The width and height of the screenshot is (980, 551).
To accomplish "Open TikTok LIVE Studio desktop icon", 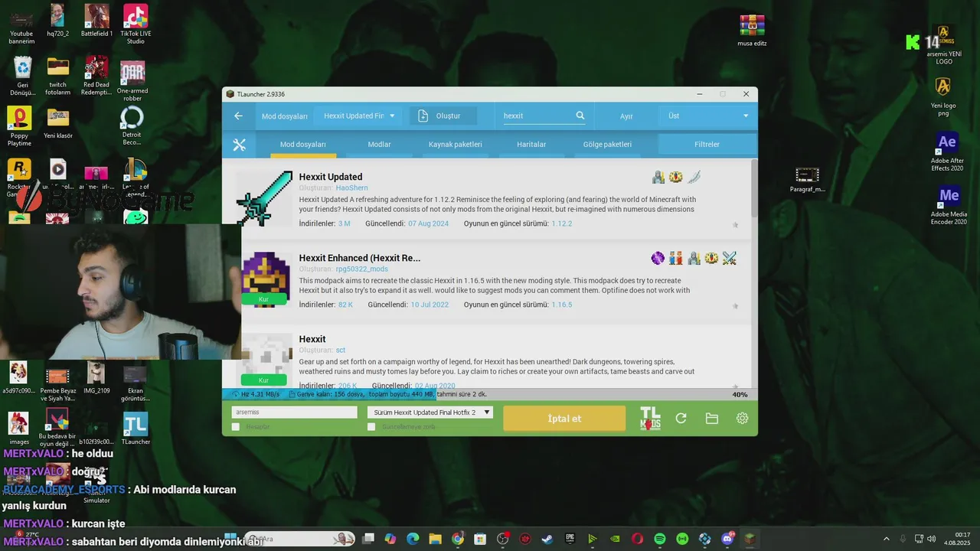I will (136, 24).
